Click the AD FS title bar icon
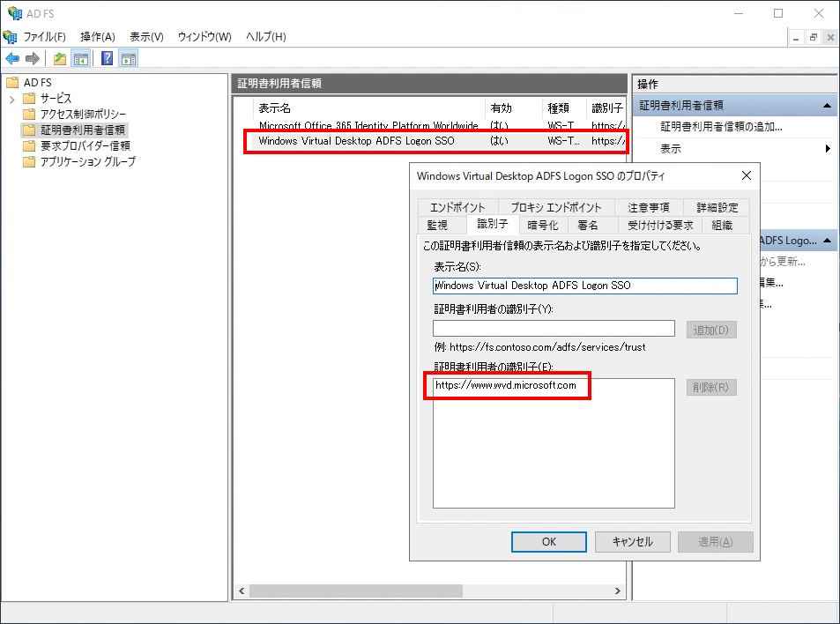840x624 pixels. coord(14,13)
